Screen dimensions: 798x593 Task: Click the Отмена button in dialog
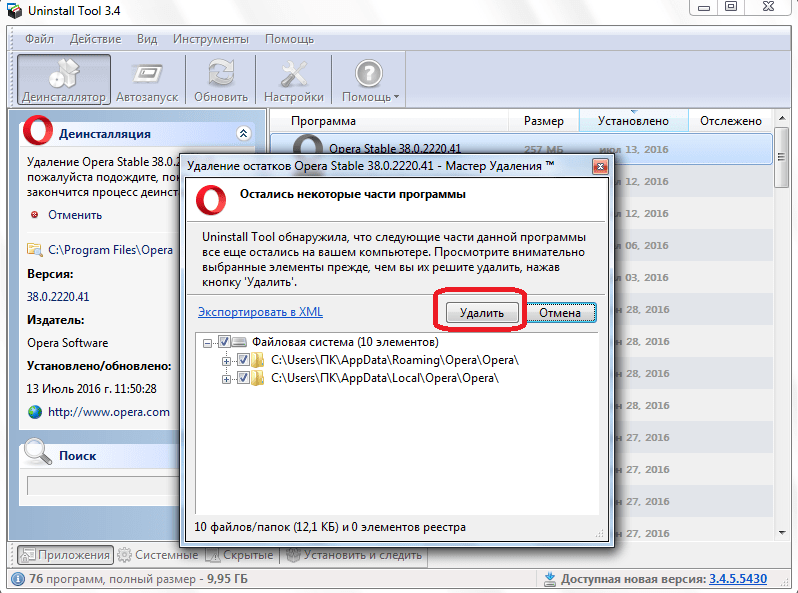pos(560,313)
